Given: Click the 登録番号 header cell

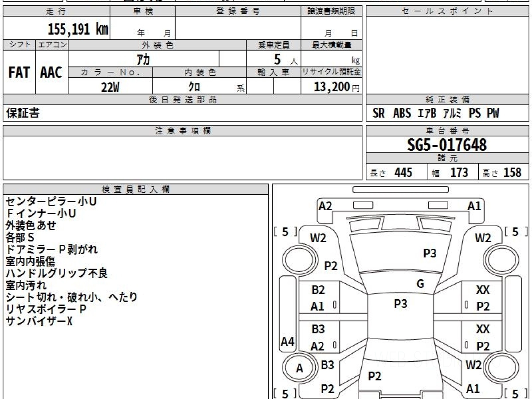Looking at the screenshot, I should point(238,11).
